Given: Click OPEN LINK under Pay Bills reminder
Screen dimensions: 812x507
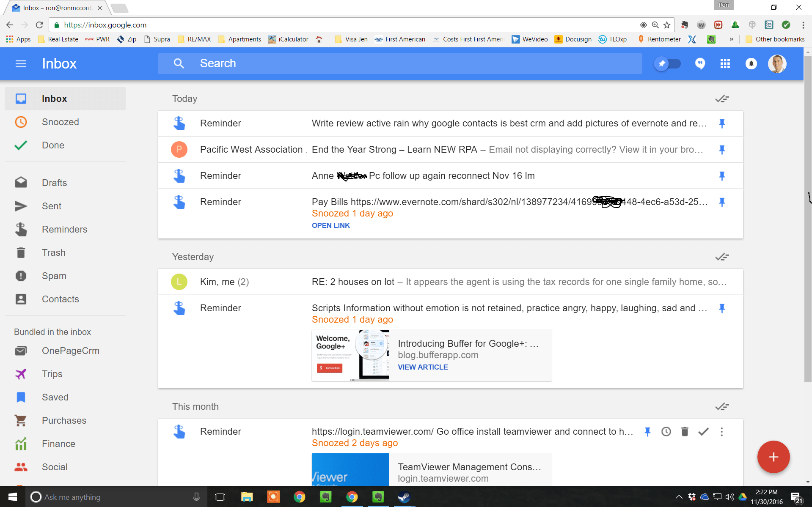Looking at the screenshot, I should [330, 225].
